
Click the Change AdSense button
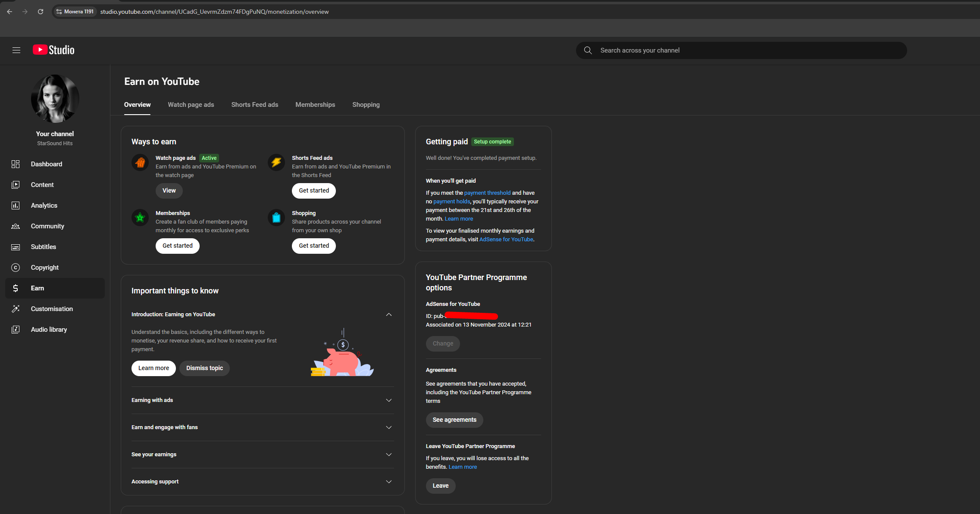(443, 344)
